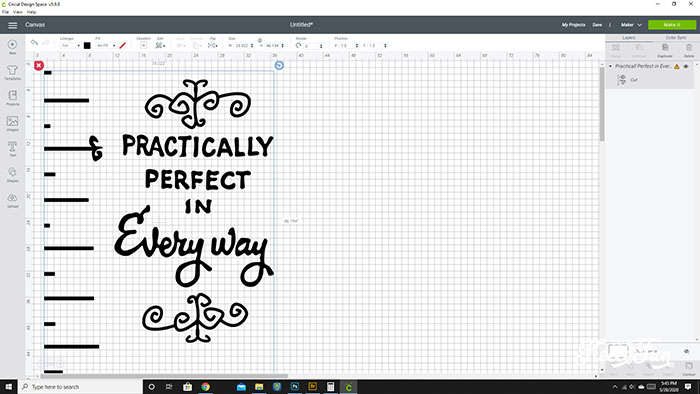Open the File menu
700x394 pixels.
click(x=5, y=12)
